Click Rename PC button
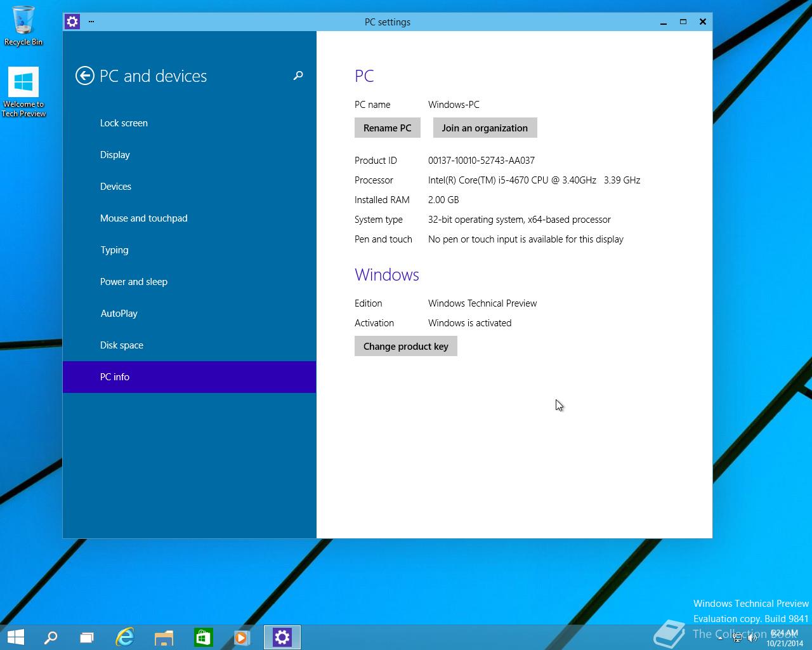 387,128
